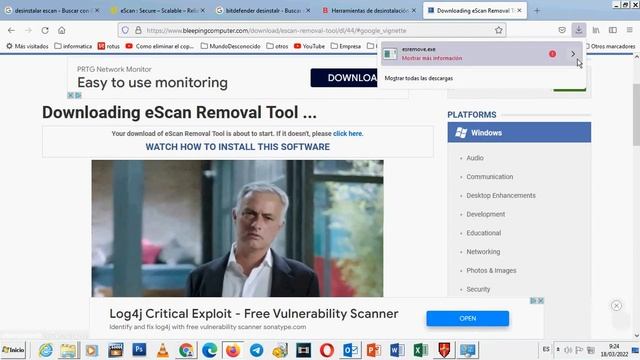Expand esremove.exe download details arrow
The image size is (640, 360).
coord(573,54)
